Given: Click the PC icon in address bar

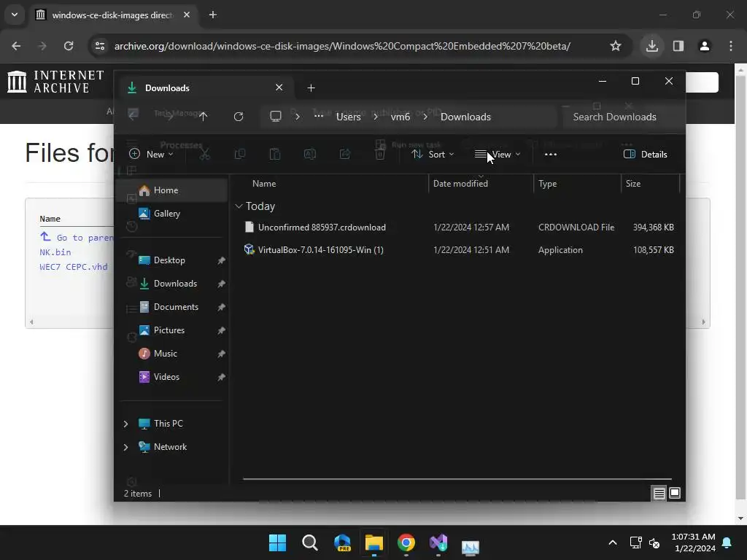Looking at the screenshot, I should point(275,117).
